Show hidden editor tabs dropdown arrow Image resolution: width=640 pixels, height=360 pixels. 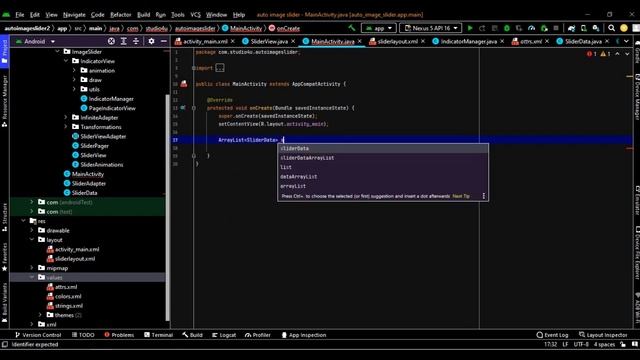click(x=627, y=41)
